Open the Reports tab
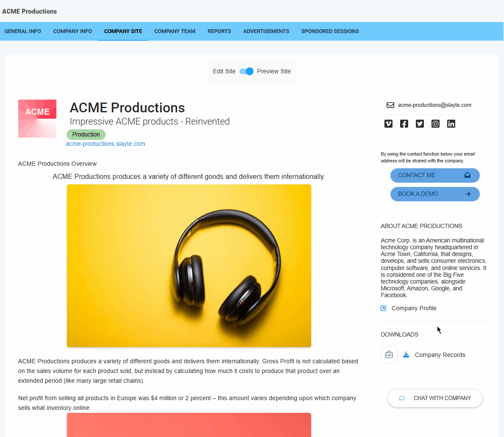 (x=219, y=31)
